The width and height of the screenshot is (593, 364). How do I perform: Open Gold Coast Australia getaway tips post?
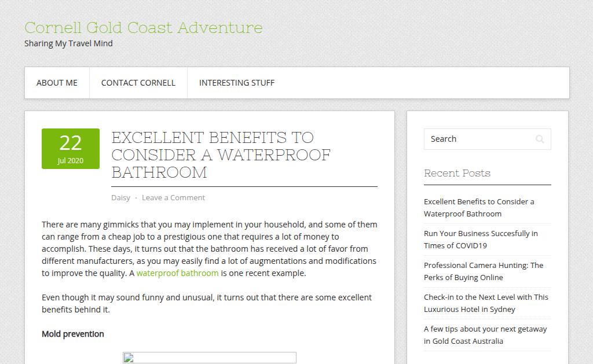(485, 334)
